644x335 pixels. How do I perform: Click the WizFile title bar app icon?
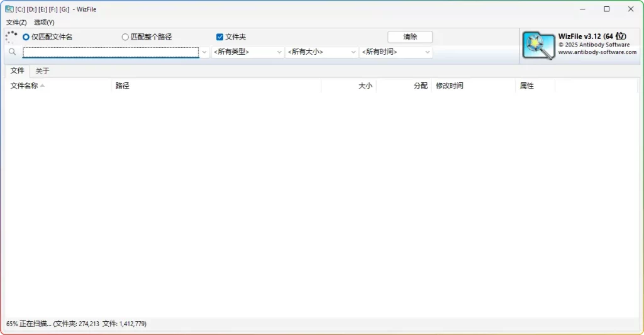(x=9, y=9)
